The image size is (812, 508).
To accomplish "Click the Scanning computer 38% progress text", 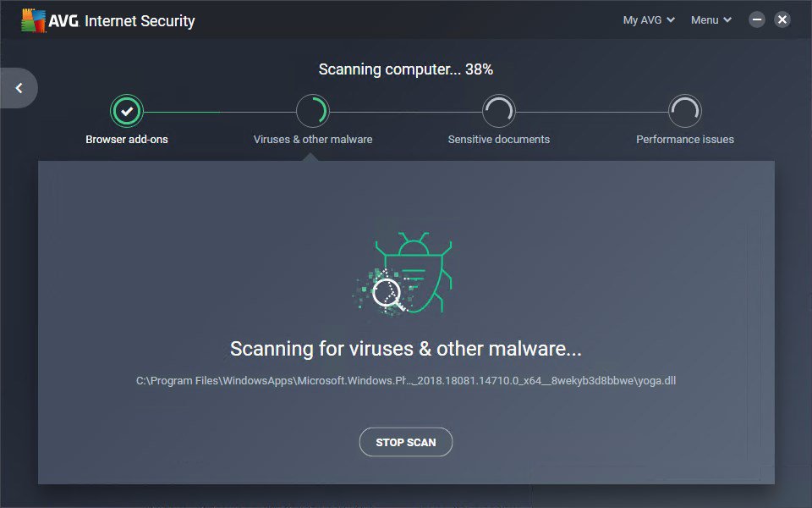I will 405,69.
